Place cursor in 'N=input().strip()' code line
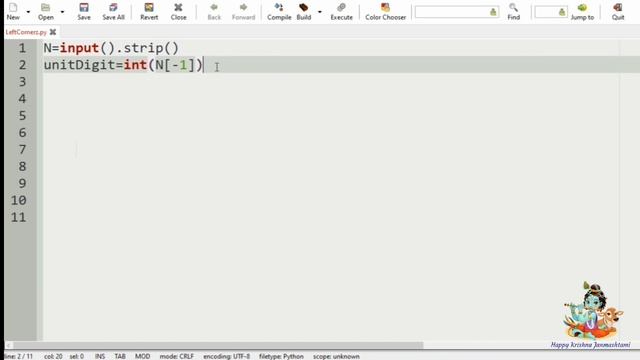Viewport: 640px width, 360px height. pyautogui.click(x=111, y=48)
